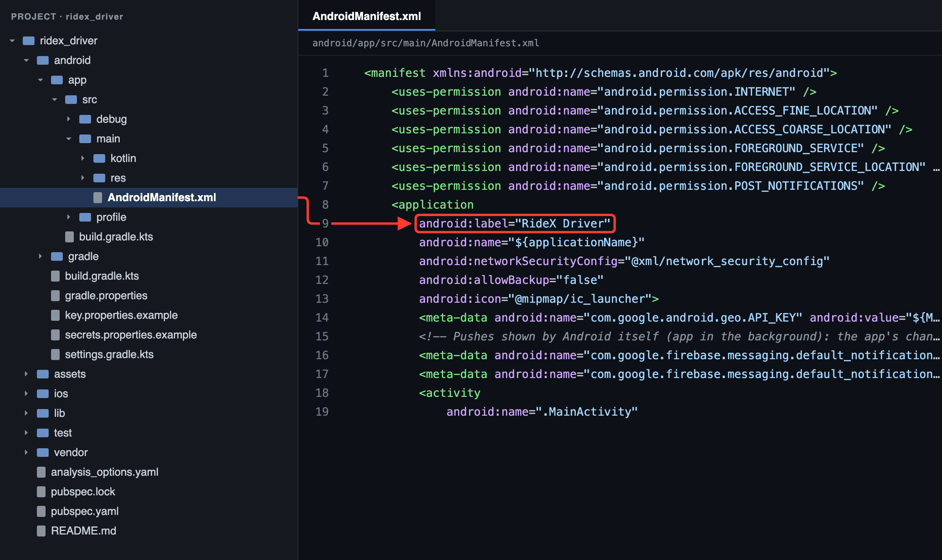Click the assets folder icon

pos(43,374)
